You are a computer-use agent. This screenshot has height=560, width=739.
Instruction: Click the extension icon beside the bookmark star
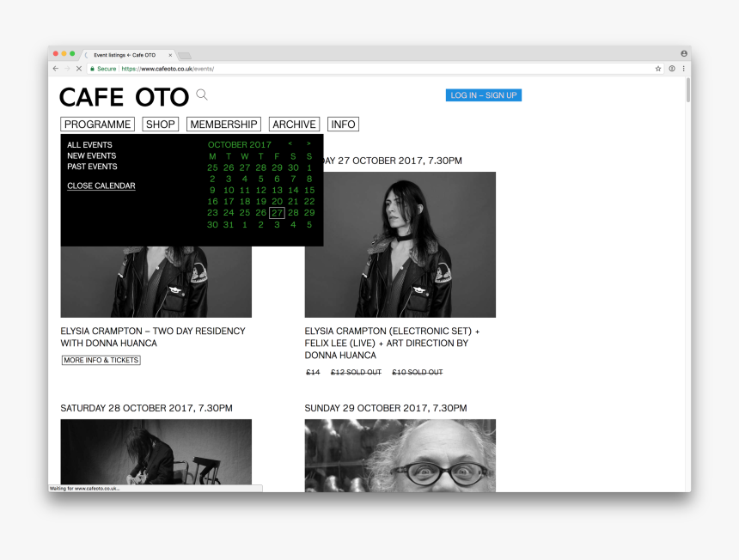coord(672,69)
